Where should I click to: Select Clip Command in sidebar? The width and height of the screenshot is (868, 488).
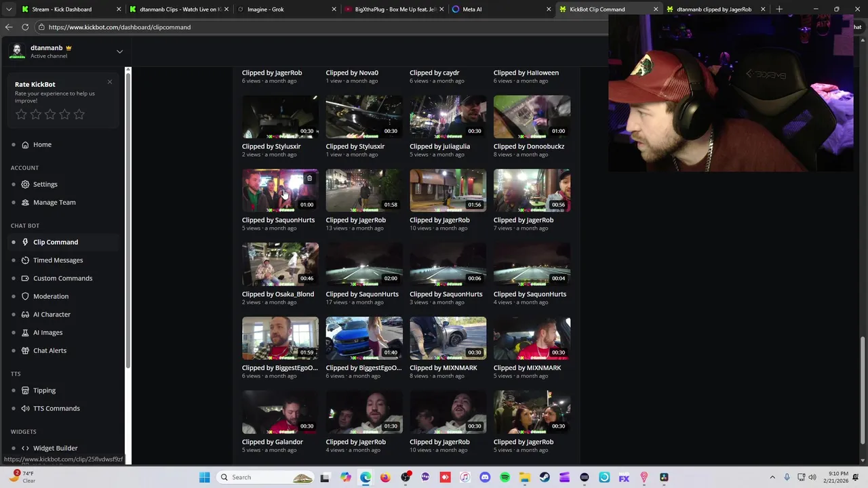pyautogui.click(x=56, y=242)
